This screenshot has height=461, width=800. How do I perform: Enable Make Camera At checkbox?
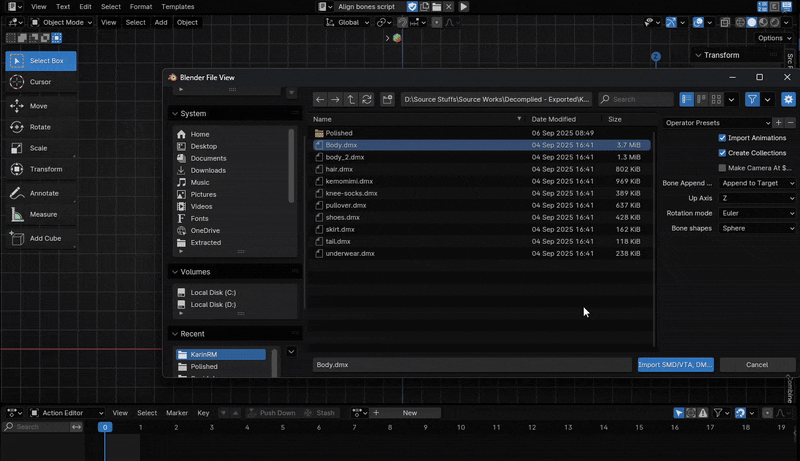722,168
